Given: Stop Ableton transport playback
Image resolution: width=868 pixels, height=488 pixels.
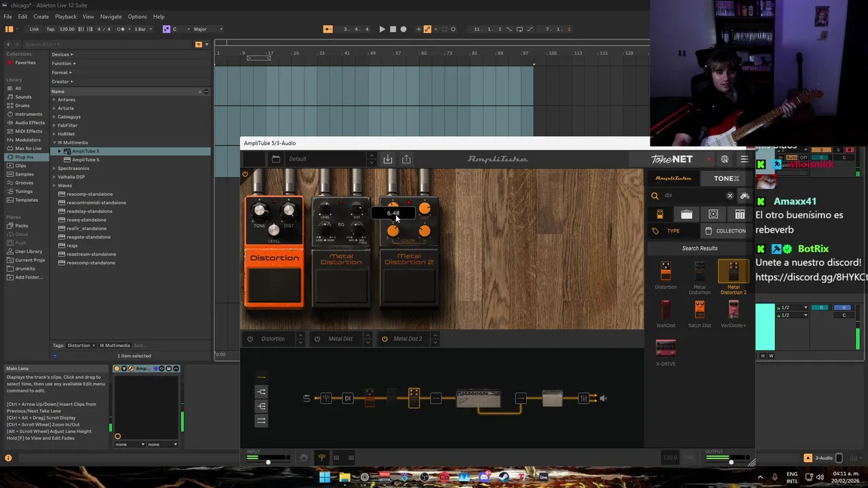Looking at the screenshot, I should (x=393, y=29).
